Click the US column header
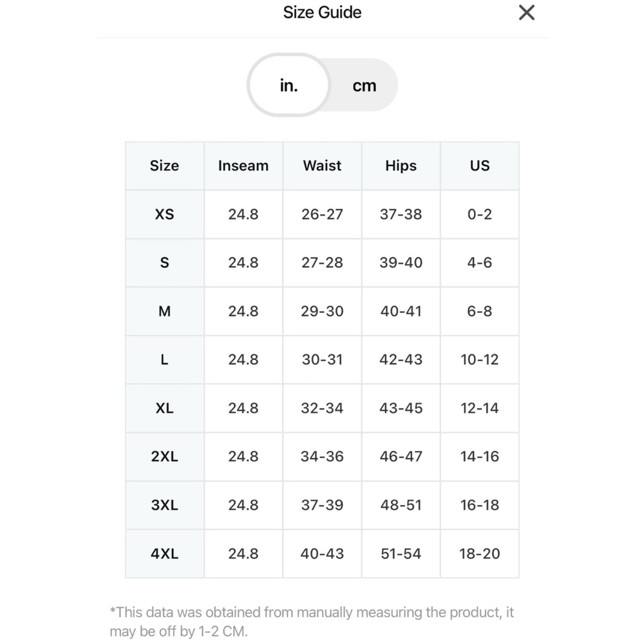 click(480, 166)
